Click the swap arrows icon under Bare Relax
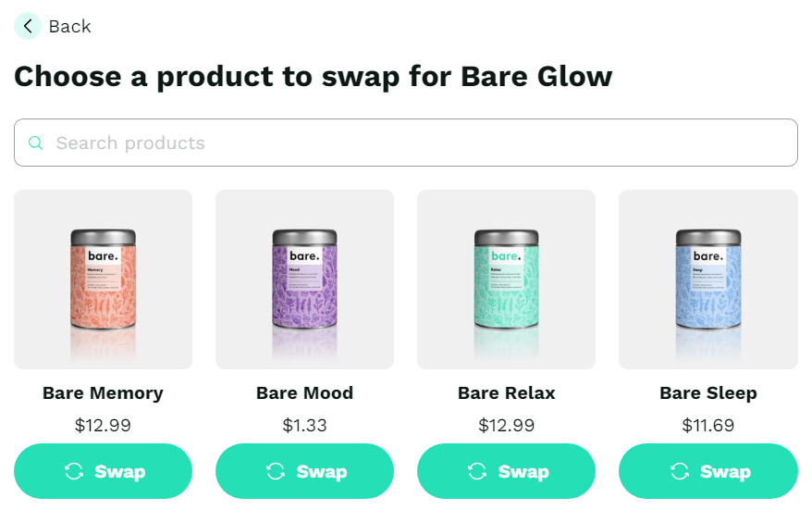This screenshot has height=510, width=812. click(x=477, y=471)
